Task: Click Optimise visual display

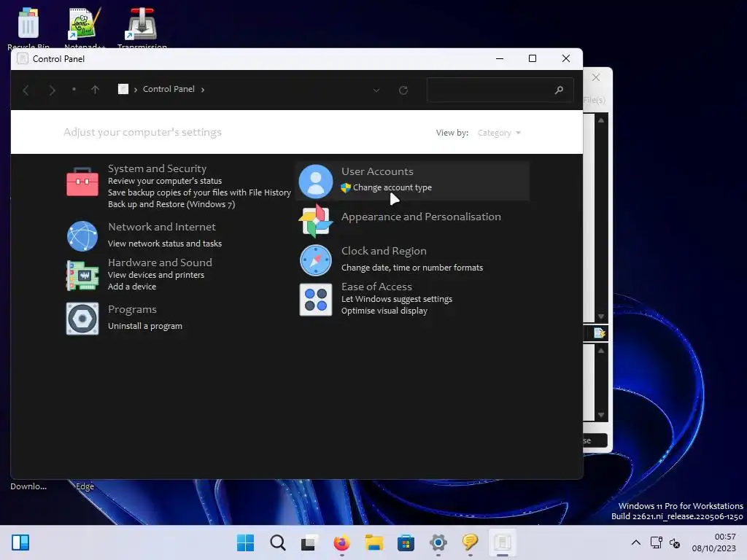Action: point(384,311)
